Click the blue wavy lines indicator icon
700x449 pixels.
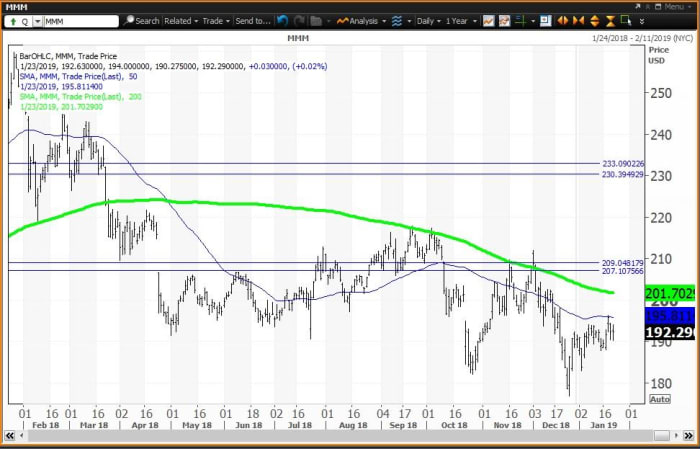pyautogui.click(x=397, y=20)
